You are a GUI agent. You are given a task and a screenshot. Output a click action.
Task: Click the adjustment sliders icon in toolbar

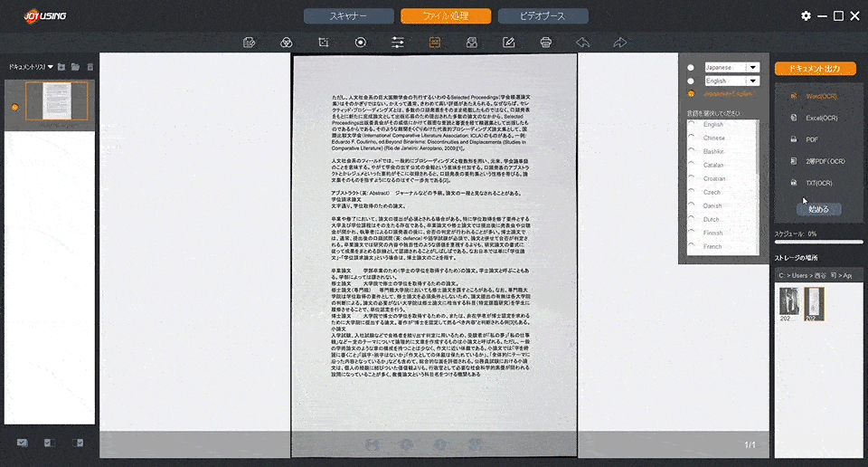398,43
